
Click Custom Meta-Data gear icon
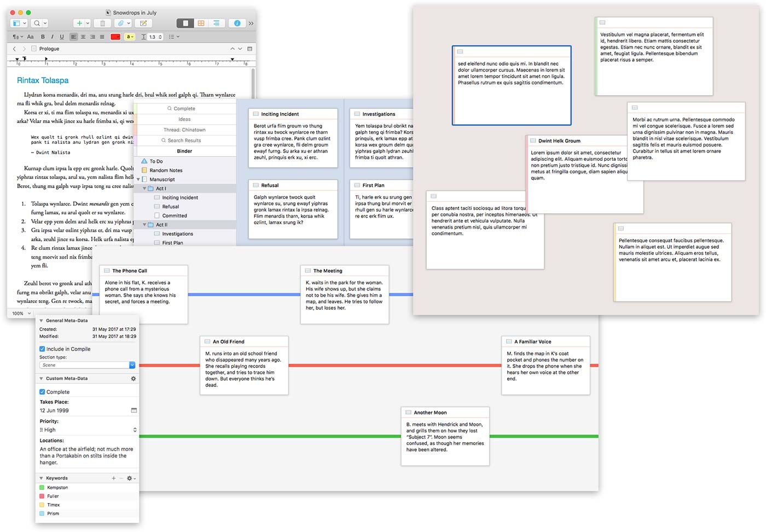(x=133, y=378)
